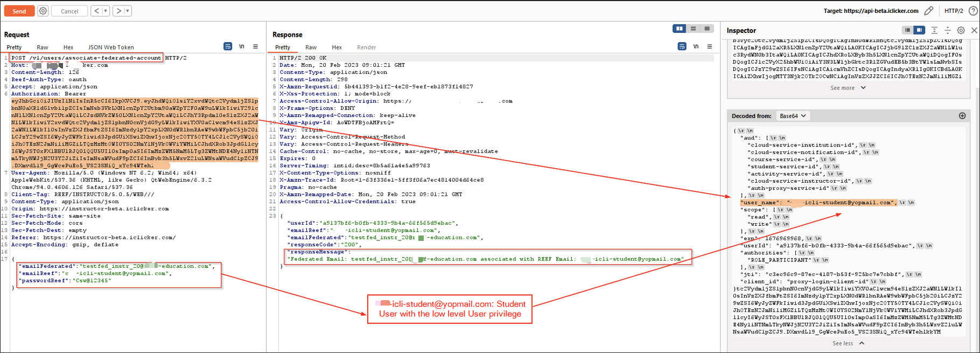Click the Cancel button
Image resolution: width=980 pixels, height=353 pixels.
(69, 11)
